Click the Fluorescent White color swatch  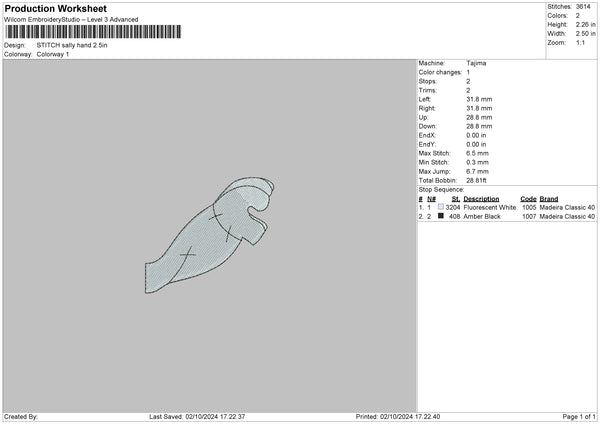click(441, 207)
